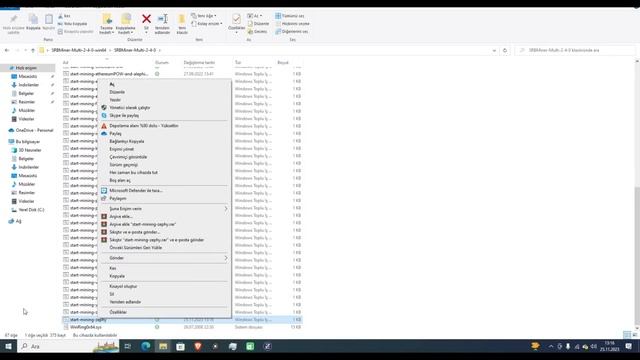Viewport: 640px width, 360px height.
Task: Click Tümünü seç in the ribbon
Action: (x=289, y=16)
